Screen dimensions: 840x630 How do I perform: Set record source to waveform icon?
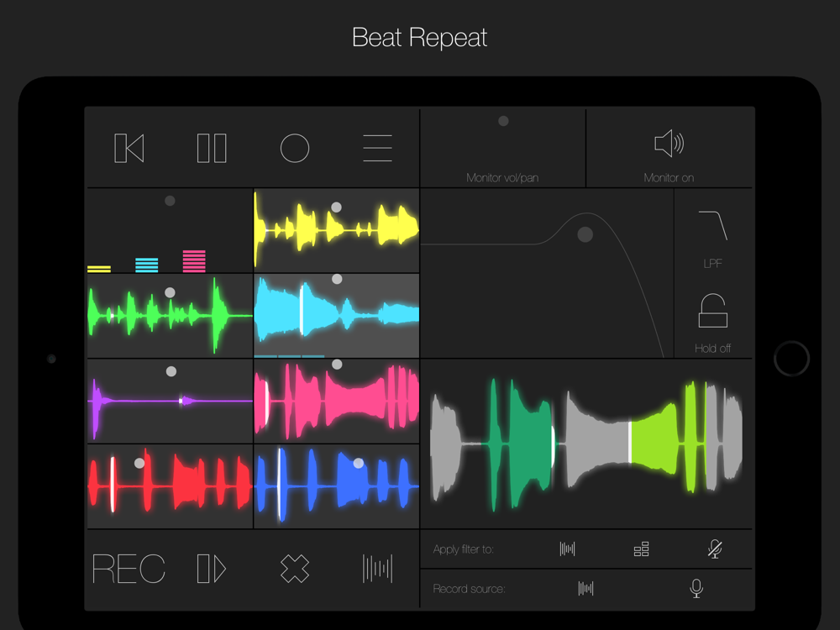pyautogui.click(x=586, y=589)
